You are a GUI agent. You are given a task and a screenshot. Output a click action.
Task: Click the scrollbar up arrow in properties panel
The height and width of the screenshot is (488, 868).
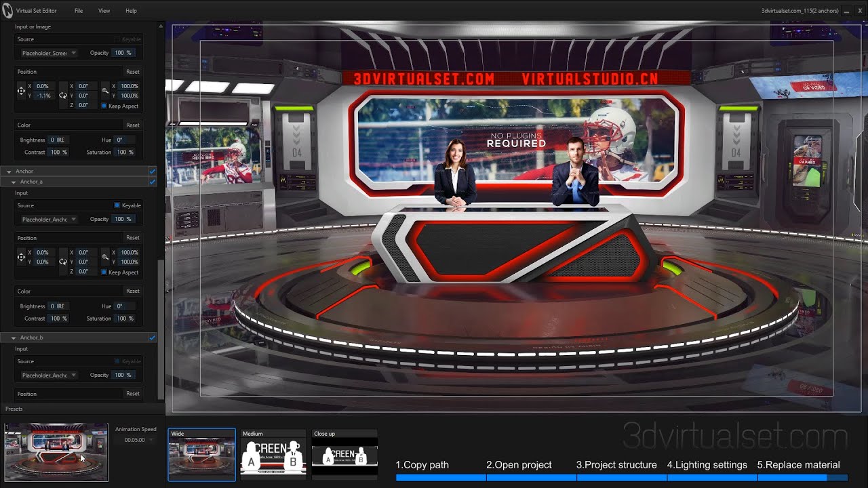click(x=161, y=26)
